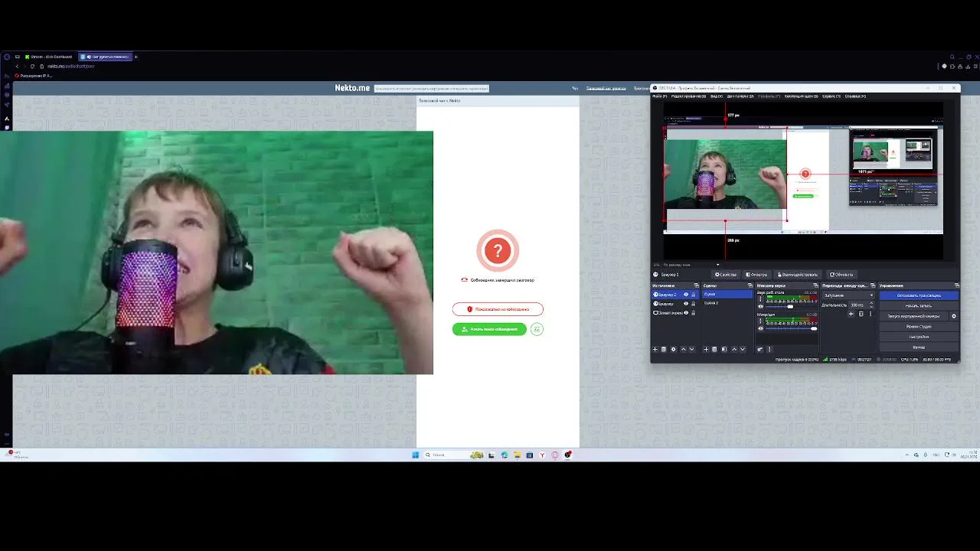Adjust the microphone volume slider

[792, 328]
